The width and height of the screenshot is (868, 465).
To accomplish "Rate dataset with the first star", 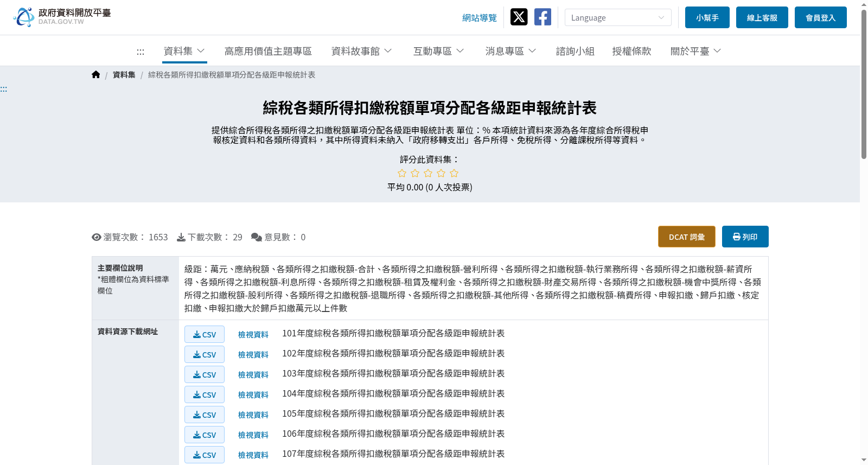I will [x=402, y=173].
